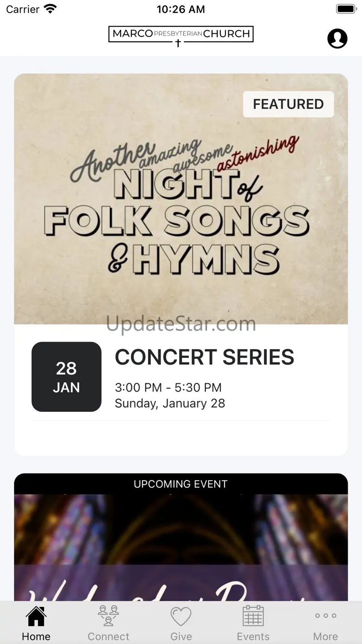Open the user profile icon

coord(337,39)
